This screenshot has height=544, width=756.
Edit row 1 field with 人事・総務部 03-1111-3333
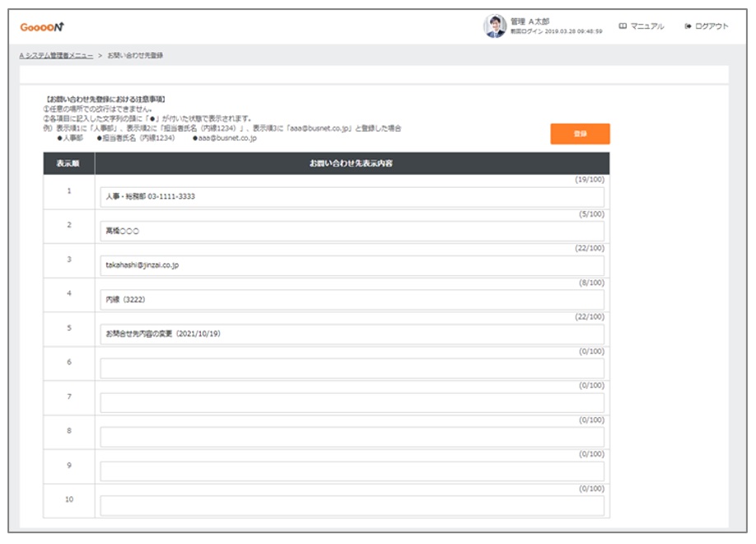352,197
